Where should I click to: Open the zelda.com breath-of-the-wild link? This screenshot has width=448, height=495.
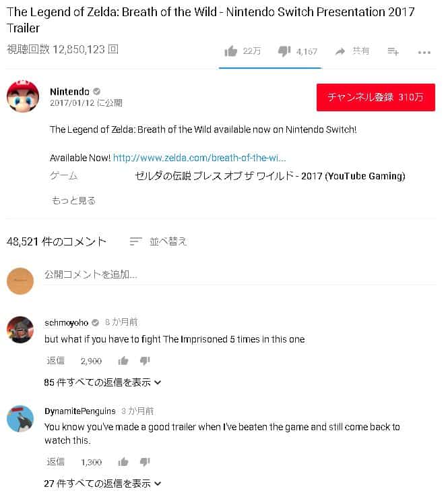(199, 158)
